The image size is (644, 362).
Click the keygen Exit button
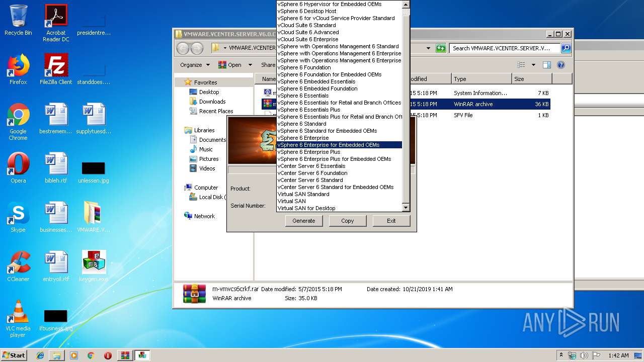tap(391, 221)
